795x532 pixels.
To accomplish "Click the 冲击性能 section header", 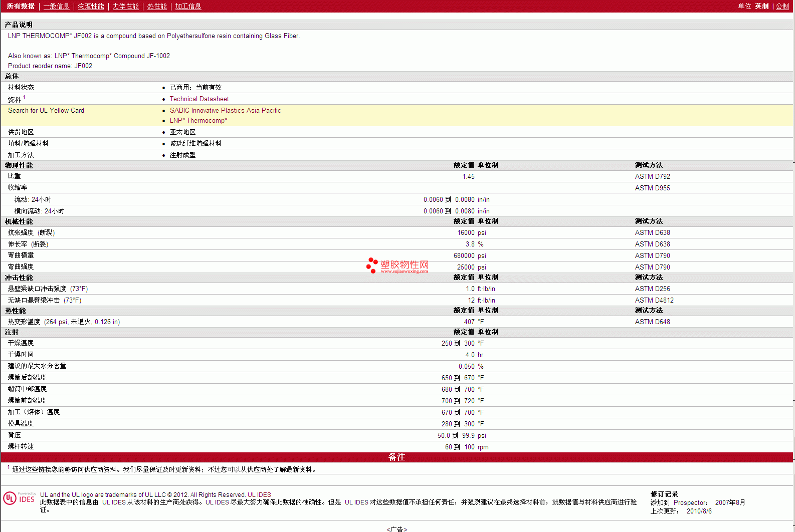I will click(x=19, y=278).
